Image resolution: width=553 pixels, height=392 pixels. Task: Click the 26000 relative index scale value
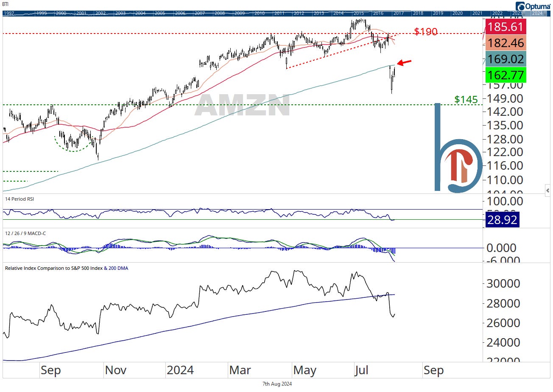point(503,322)
